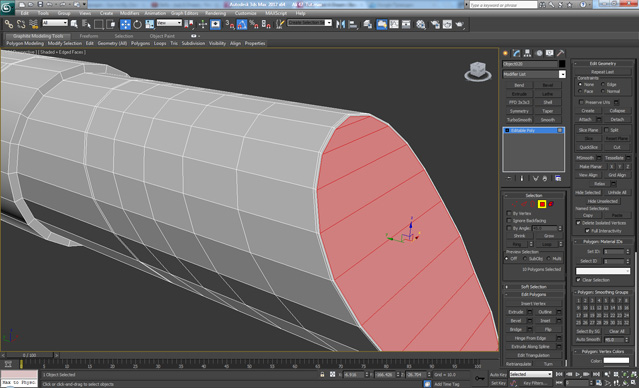Viewport: 639px width, 388px height.
Task: Toggle the selection lock padlock icon
Action: click(322, 374)
